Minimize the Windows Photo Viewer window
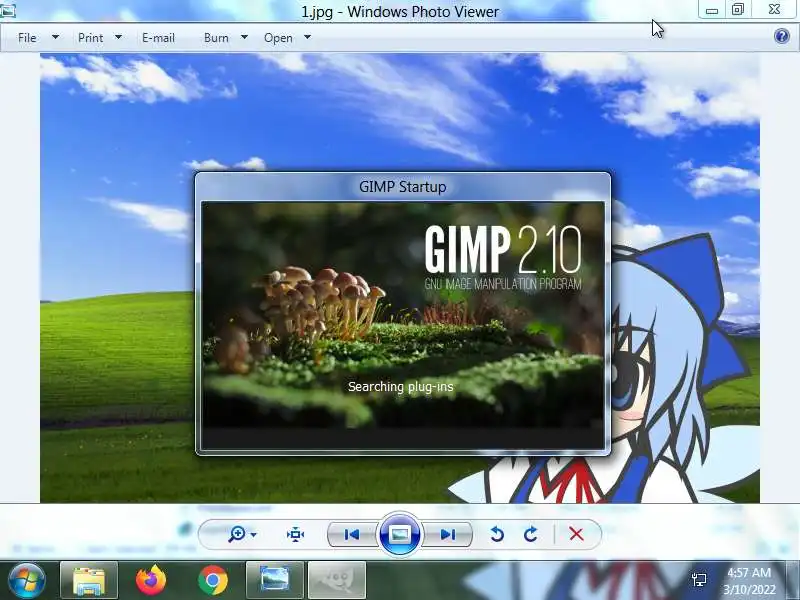 [712, 10]
